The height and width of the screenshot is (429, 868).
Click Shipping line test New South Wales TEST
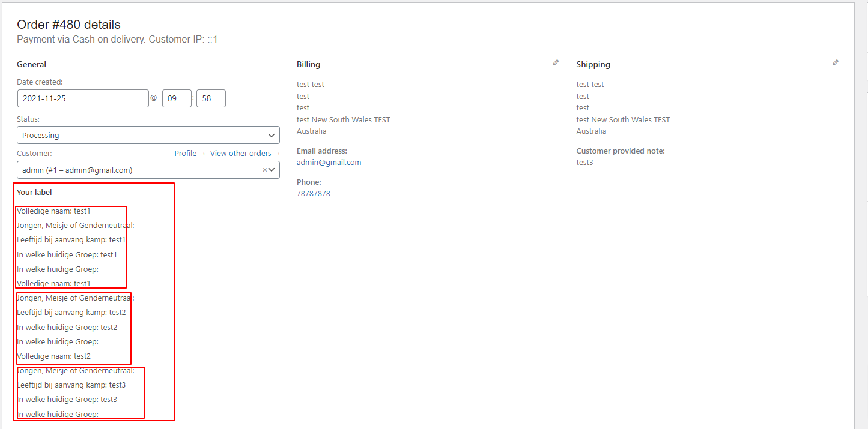(x=623, y=120)
